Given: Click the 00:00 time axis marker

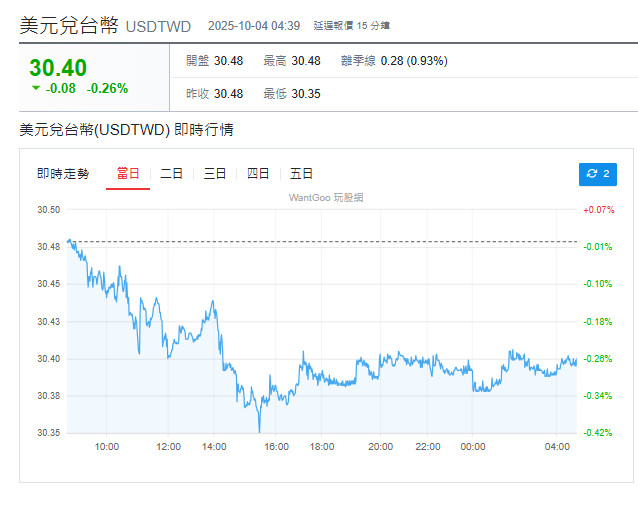Looking at the screenshot, I should (x=474, y=447).
